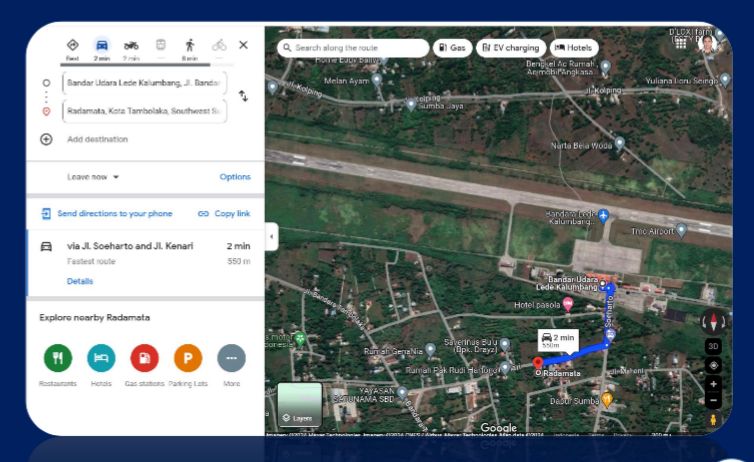Screen dimensions: 754x462
Task: Close the directions panel
Action: pos(243,45)
